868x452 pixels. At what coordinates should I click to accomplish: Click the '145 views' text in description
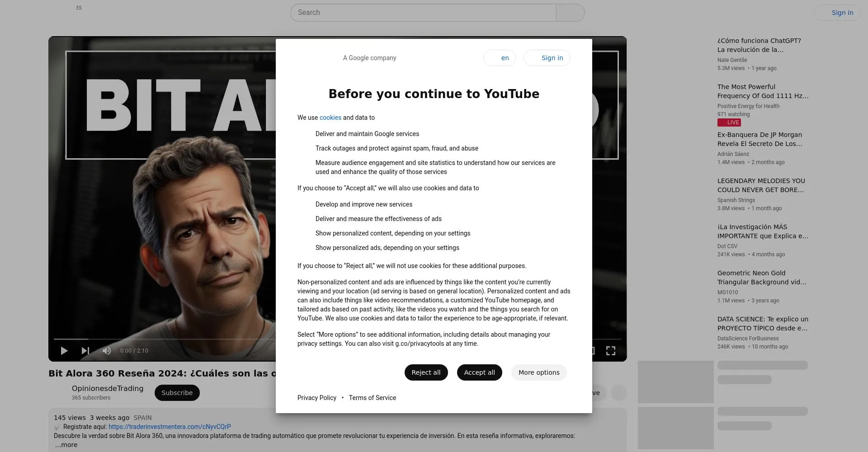pos(70,418)
